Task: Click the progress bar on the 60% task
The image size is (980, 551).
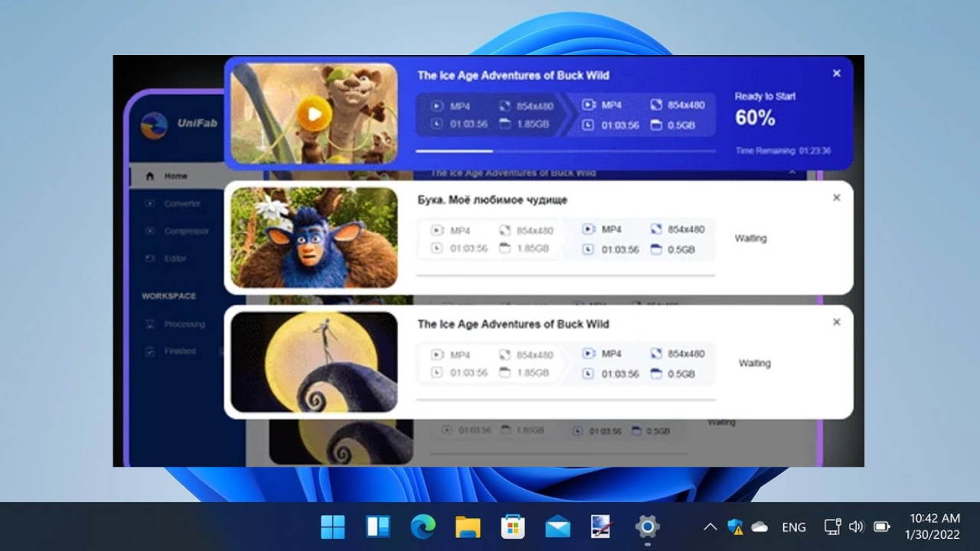Action: [565, 151]
